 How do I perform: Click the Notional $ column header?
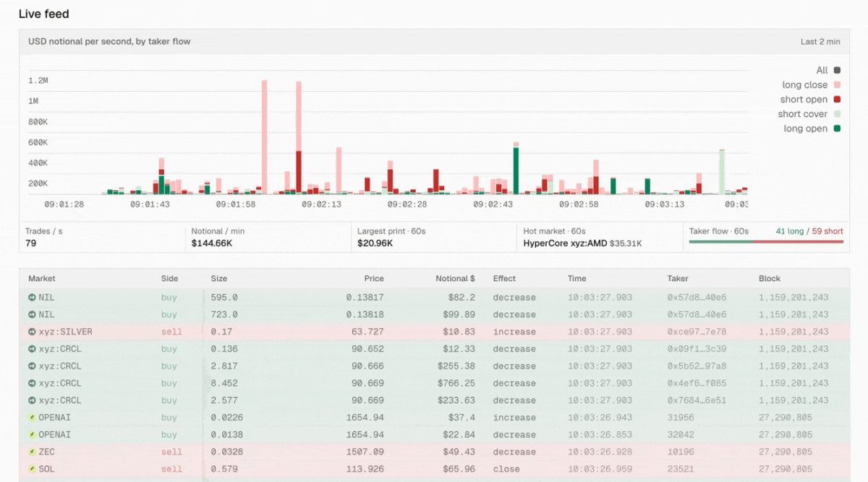pyautogui.click(x=455, y=278)
